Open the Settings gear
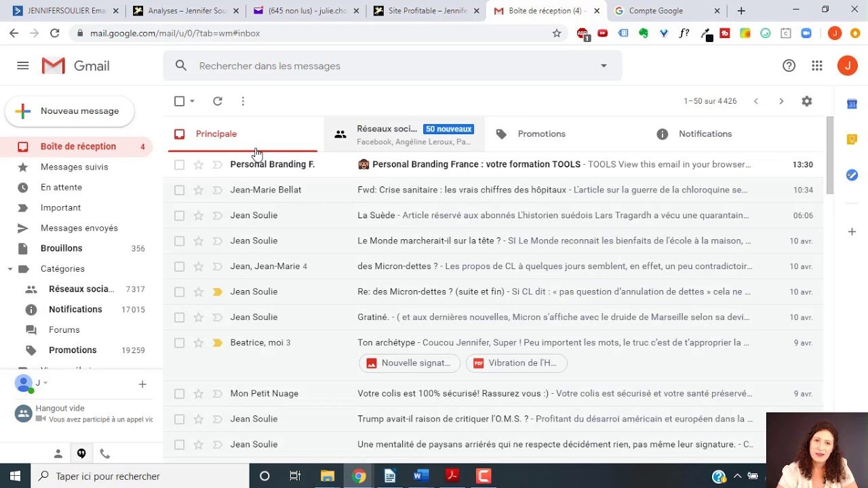The height and width of the screenshot is (488, 868). click(x=806, y=101)
